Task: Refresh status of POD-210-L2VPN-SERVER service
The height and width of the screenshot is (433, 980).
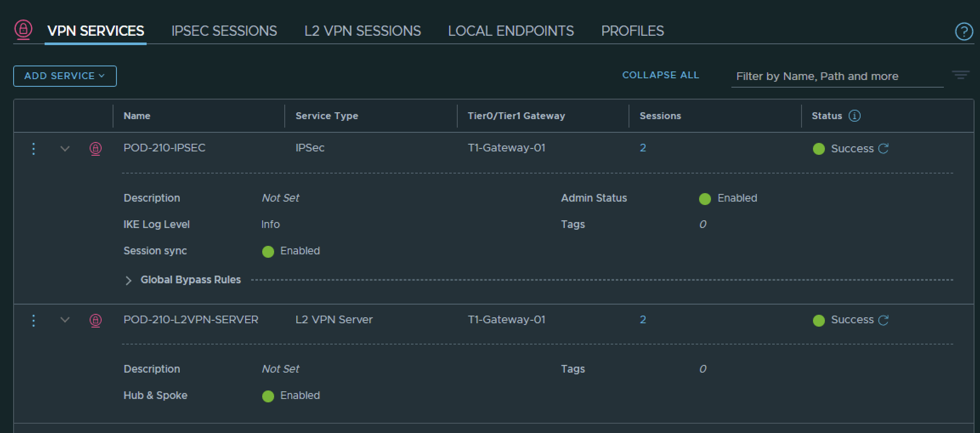Action: tap(884, 320)
